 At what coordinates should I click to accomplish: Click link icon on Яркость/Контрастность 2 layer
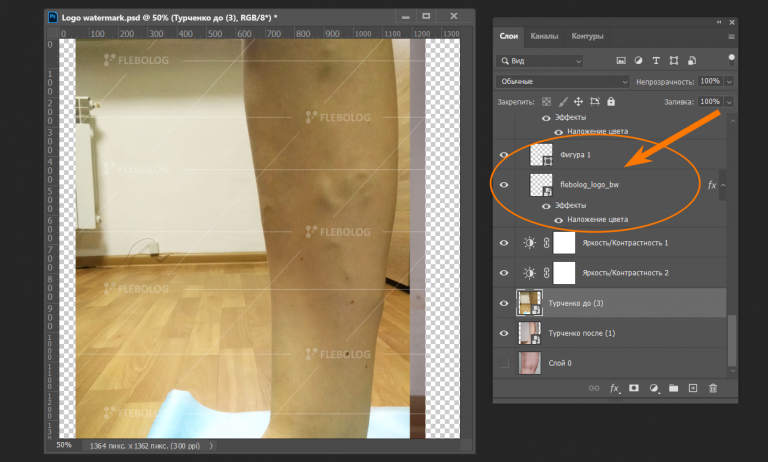[x=546, y=273]
